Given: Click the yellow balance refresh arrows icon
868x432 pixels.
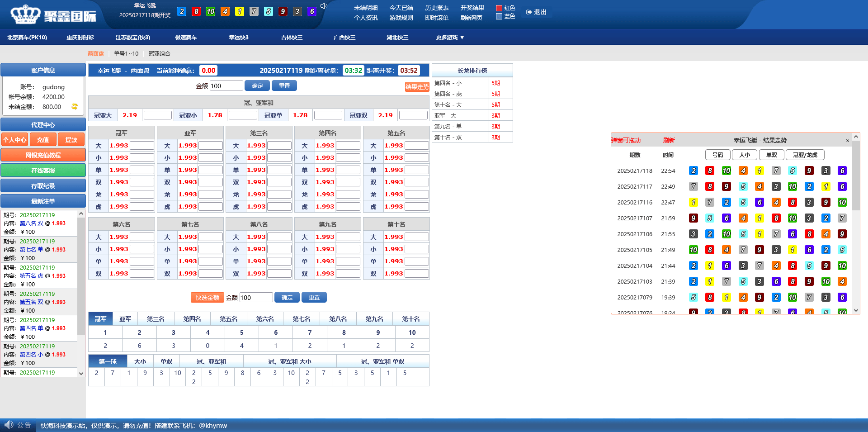Looking at the screenshot, I should [75, 107].
